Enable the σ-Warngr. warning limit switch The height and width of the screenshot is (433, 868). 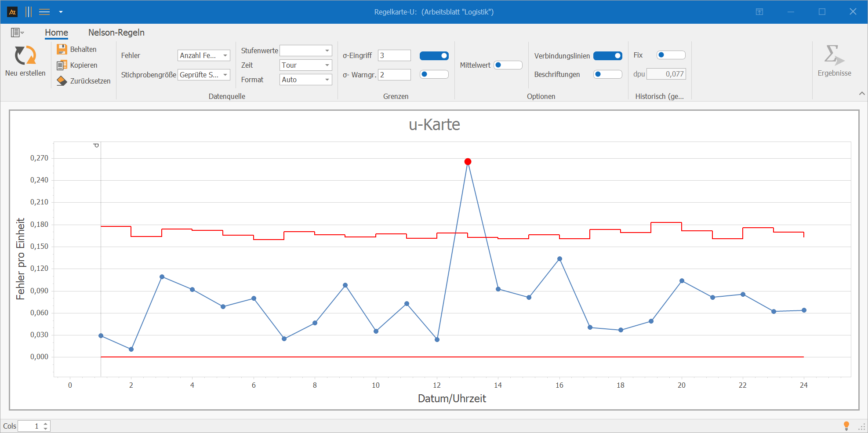click(434, 74)
